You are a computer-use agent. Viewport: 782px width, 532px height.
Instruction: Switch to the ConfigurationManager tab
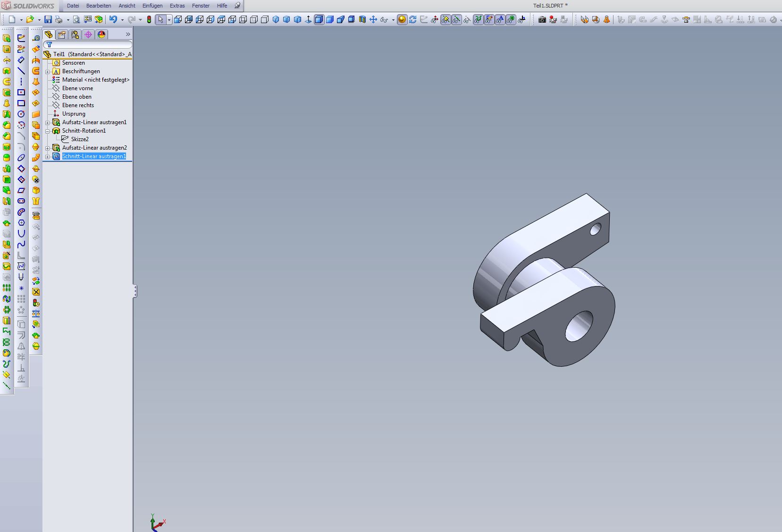click(x=75, y=34)
